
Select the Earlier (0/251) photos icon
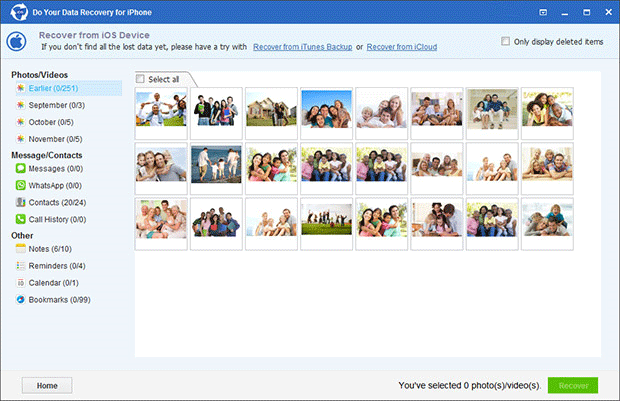[20, 88]
